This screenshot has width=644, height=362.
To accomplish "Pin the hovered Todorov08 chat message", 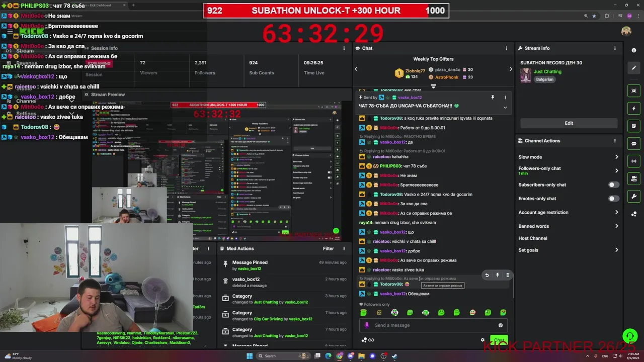I will [x=497, y=275].
